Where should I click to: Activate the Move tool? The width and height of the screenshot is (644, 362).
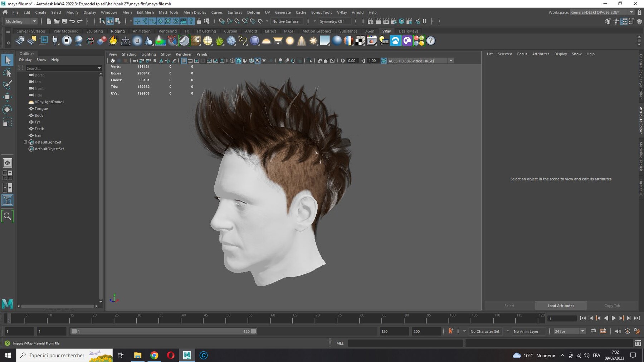pyautogui.click(x=8, y=97)
